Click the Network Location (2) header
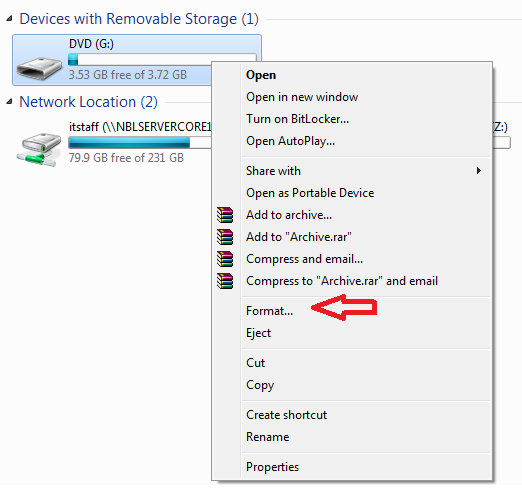This screenshot has height=490, width=522. click(88, 102)
